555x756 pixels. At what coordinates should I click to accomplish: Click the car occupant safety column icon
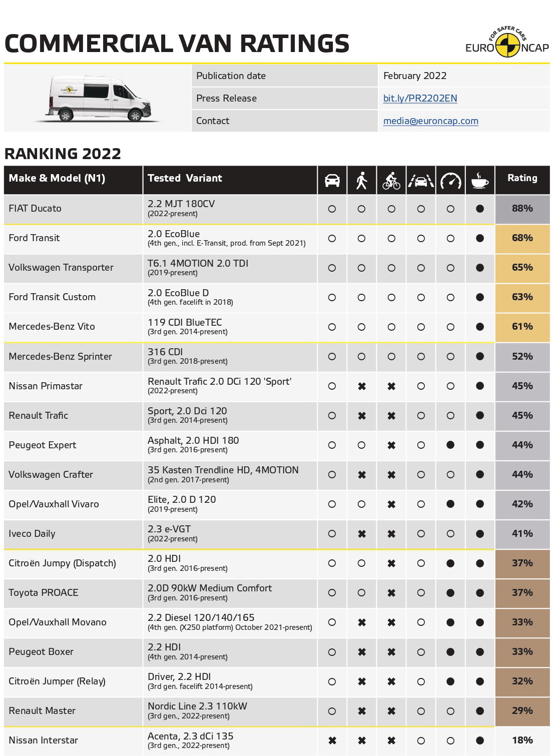332,180
